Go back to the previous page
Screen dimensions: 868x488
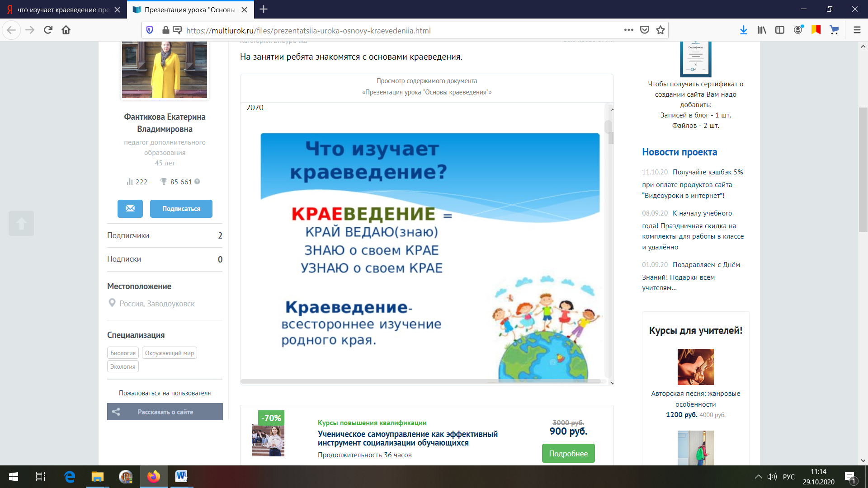(11, 30)
